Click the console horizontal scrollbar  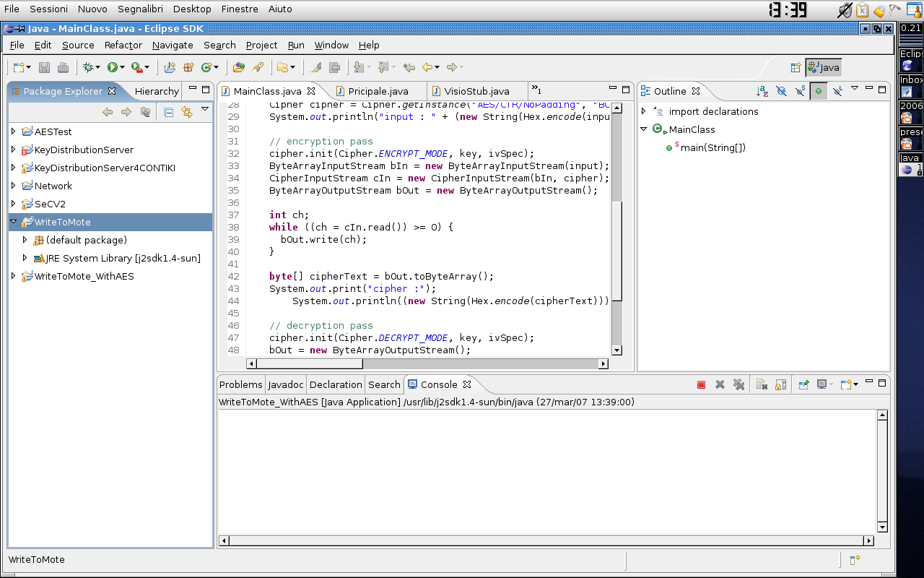tap(546, 540)
